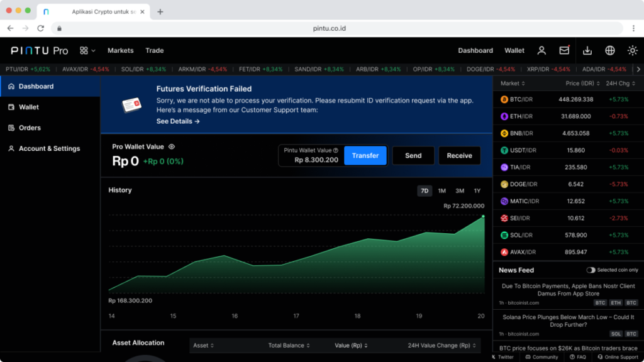The image size is (644, 362).
Task: Sort market list by Market column
Action: point(513,84)
